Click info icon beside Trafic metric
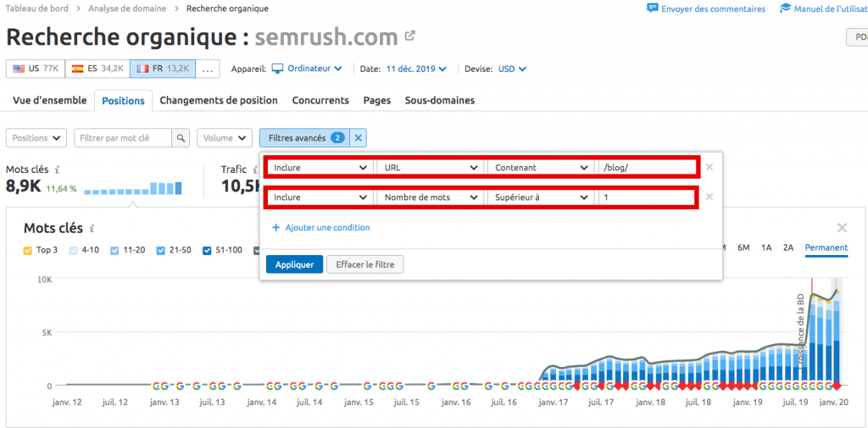868x428 pixels. point(255,170)
